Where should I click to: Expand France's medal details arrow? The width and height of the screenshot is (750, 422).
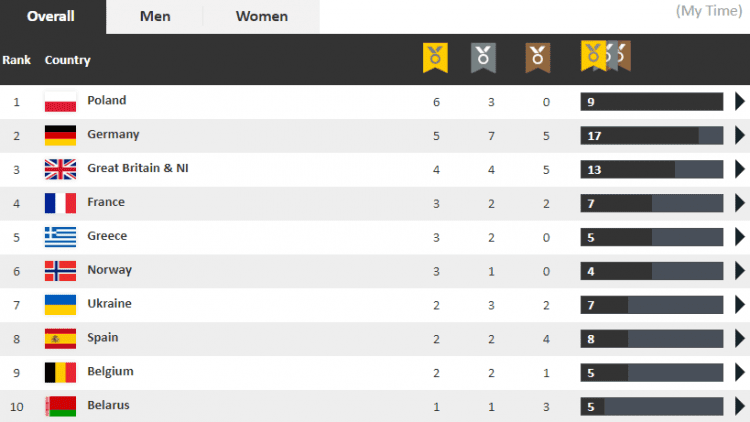click(740, 203)
